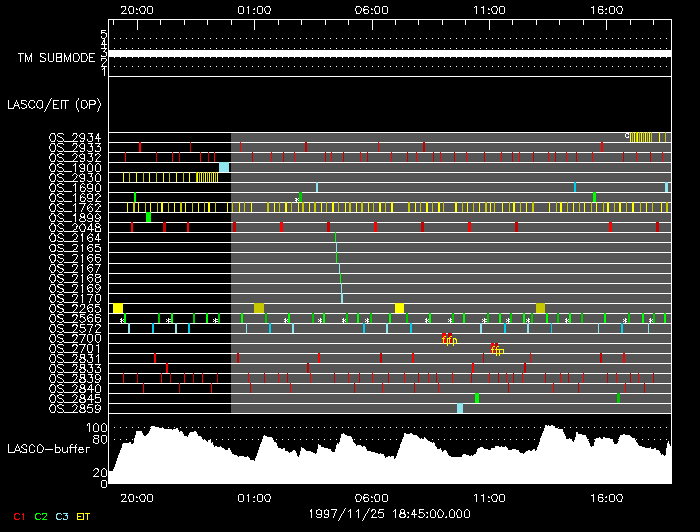700x532 pixels.
Task: Select the EIT legend entry
Action: [84, 517]
